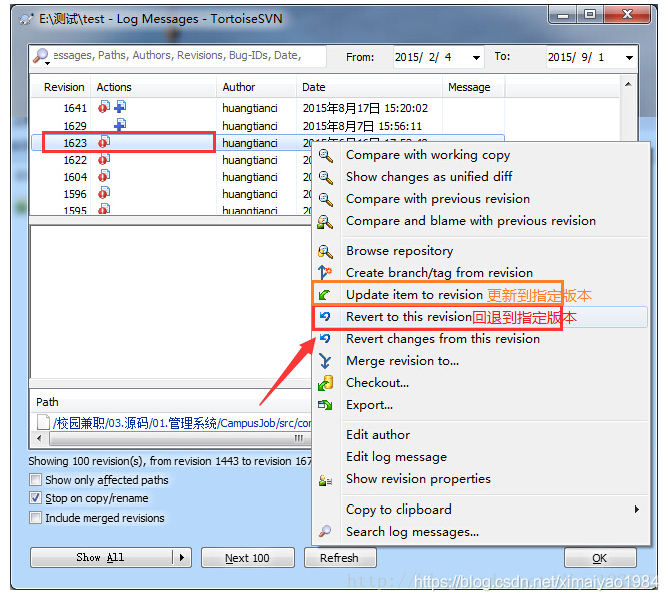669x601 pixels.
Task: Click the Author column header
Action: [x=256, y=87]
